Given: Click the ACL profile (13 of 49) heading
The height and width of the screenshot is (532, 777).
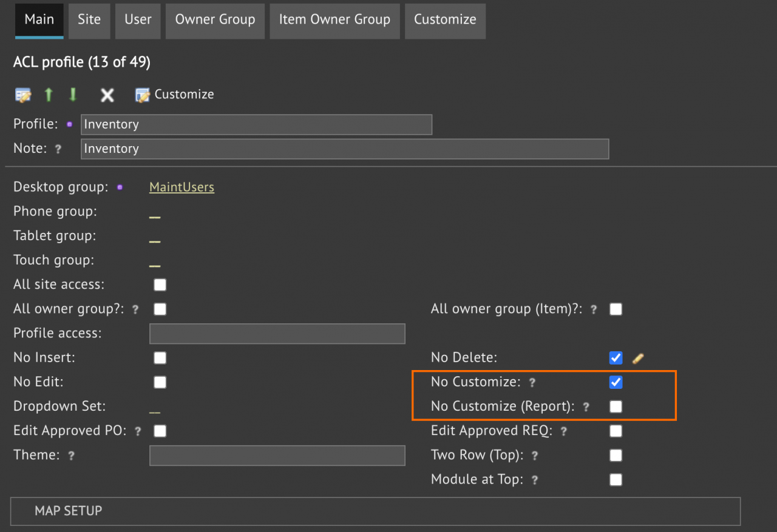Looking at the screenshot, I should (x=82, y=62).
